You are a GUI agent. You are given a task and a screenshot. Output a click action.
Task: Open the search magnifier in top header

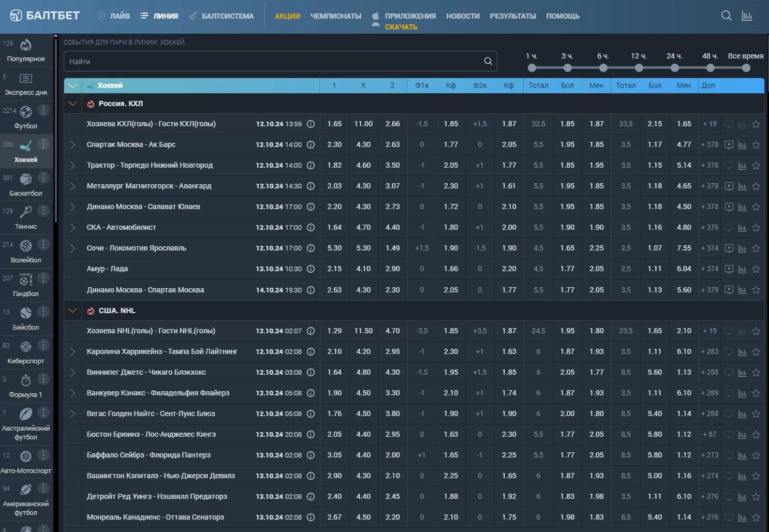click(726, 16)
